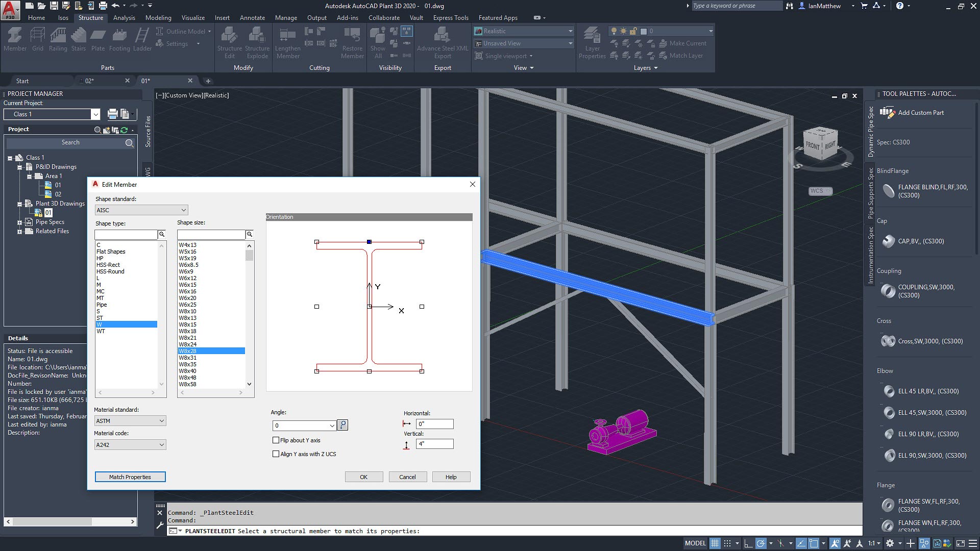Check Align Y axis with Z UCS
This screenshot has height=551, width=980.
click(276, 454)
